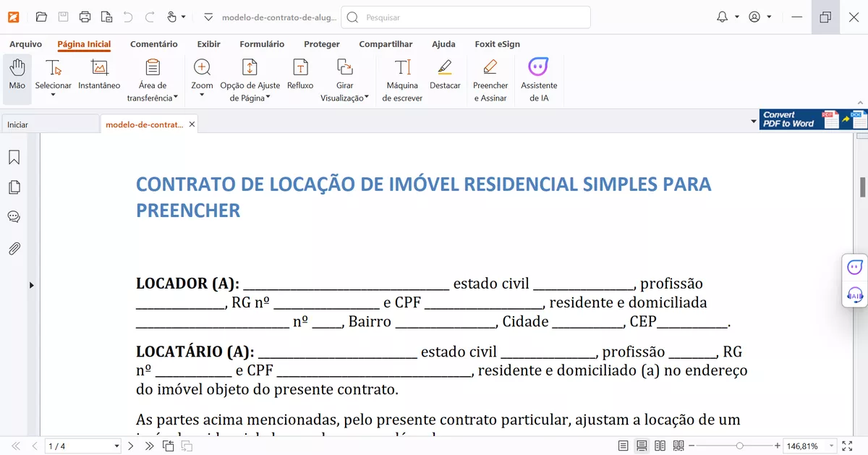Open the Bookmarks panel in the sidebar

(14, 156)
